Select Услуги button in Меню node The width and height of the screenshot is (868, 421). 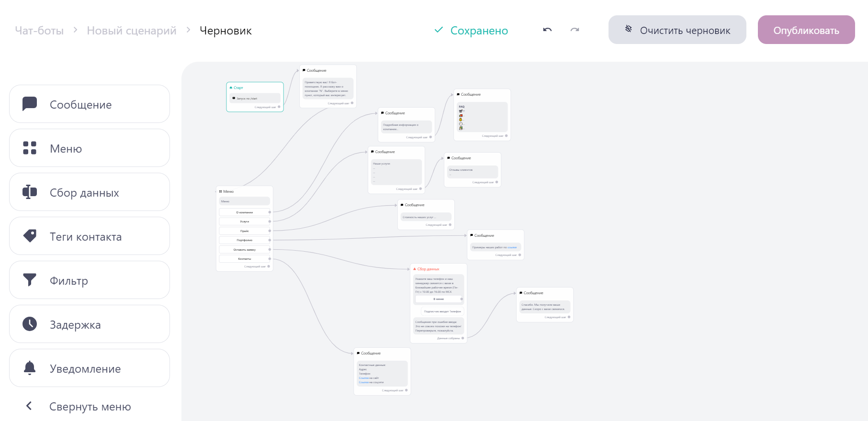[245, 222]
